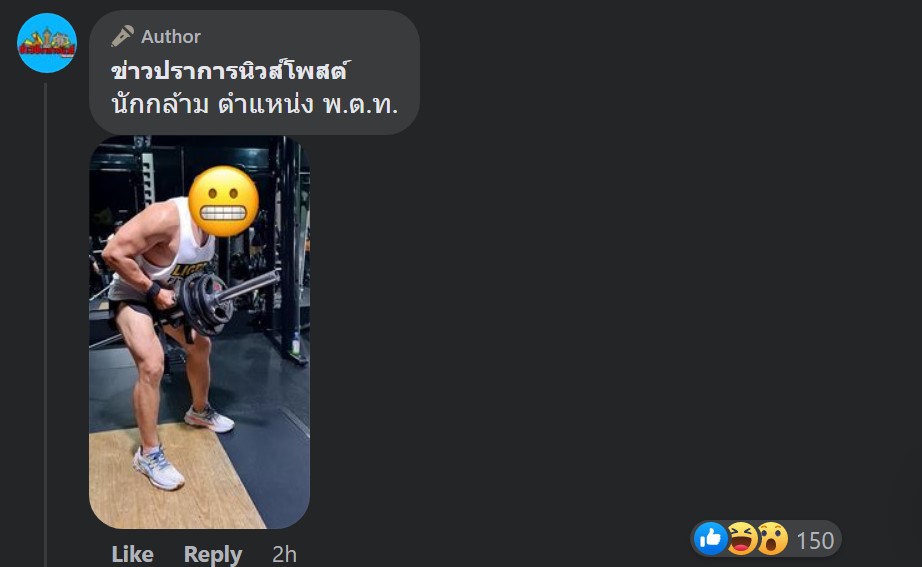Image resolution: width=922 pixels, height=567 pixels.
Task: Open the 2h timestamp link
Action: 284,554
